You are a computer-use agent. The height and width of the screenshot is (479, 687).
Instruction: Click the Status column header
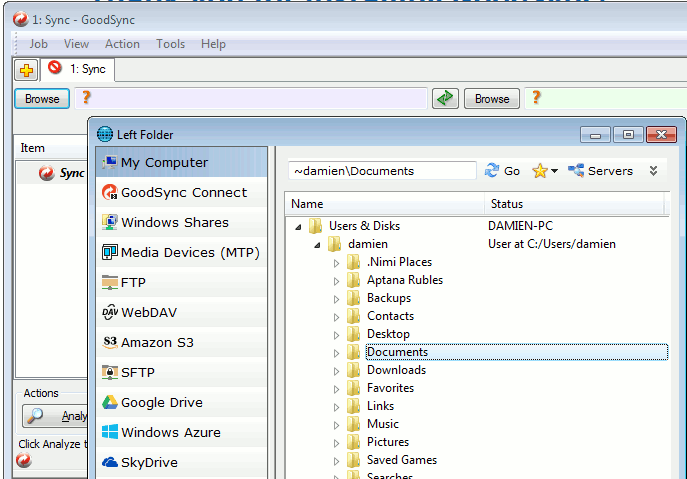576,204
